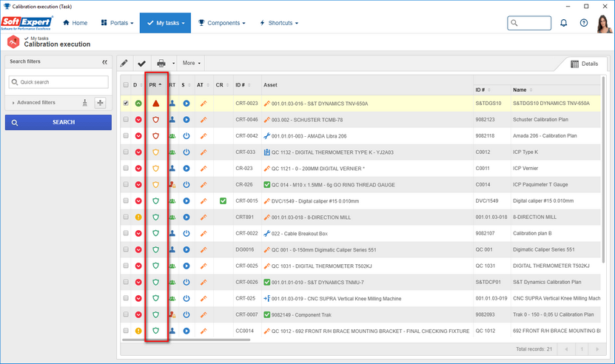Click the team responsible icon for CRT-0015

click(x=172, y=200)
